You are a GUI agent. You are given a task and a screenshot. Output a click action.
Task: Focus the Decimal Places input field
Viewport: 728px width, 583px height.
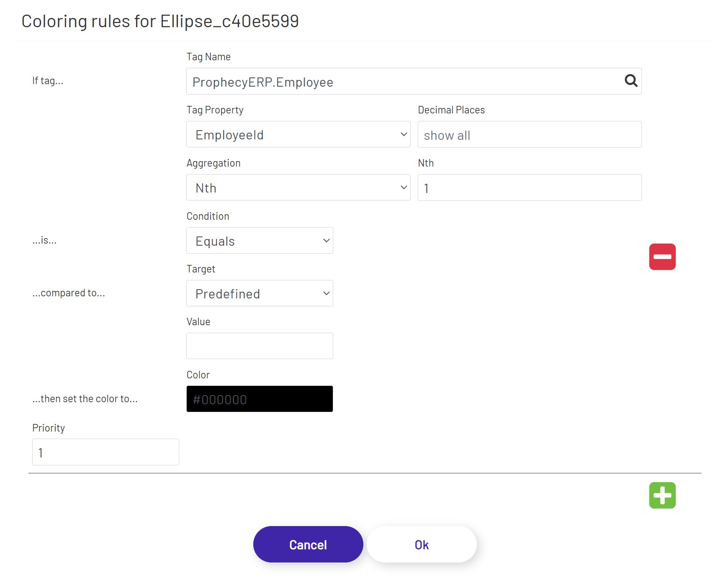click(x=529, y=134)
